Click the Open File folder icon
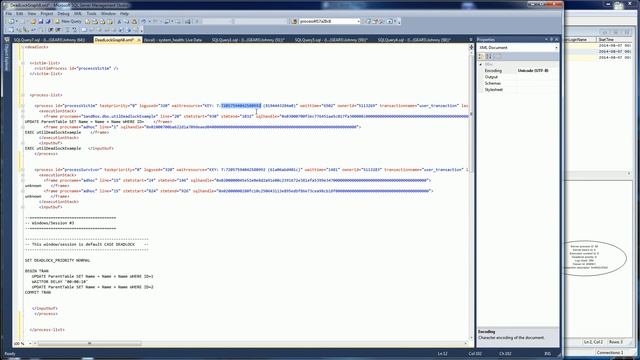Image resolution: width=640 pixels, height=360 pixels. 33,21
